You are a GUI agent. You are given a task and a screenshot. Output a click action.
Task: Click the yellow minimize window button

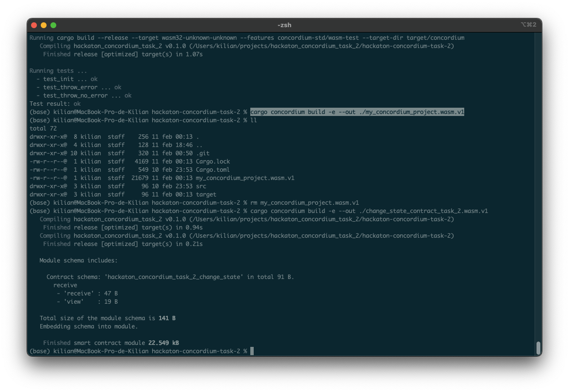click(44, 25)
